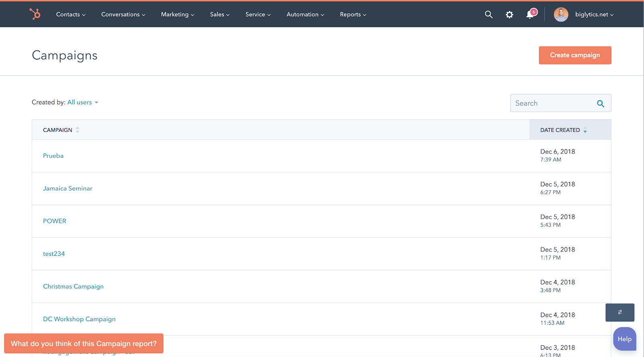The width and height of the screenshot is (644, 357).
Task: Click the search icon in campaign search box
Action: click(600, 104)
